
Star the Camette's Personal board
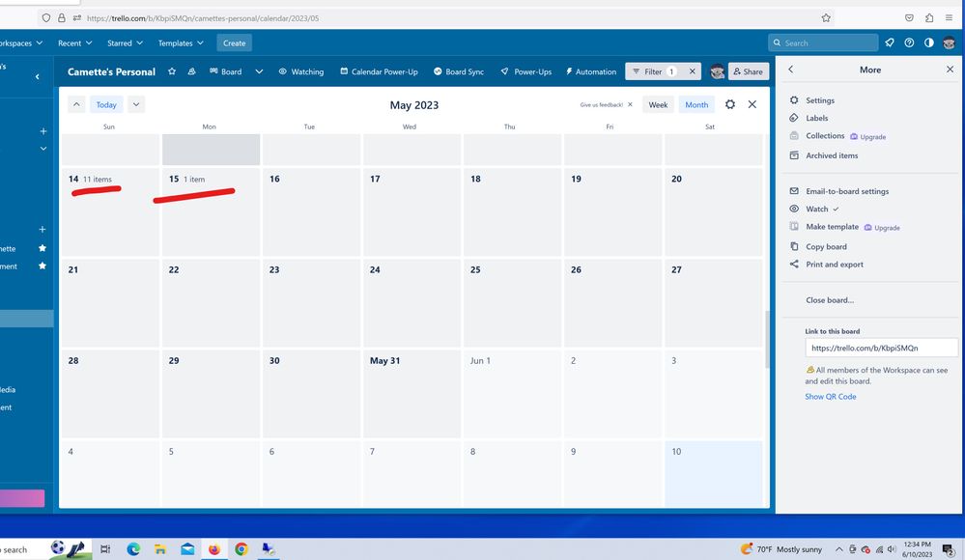click(x=172, y=71)
